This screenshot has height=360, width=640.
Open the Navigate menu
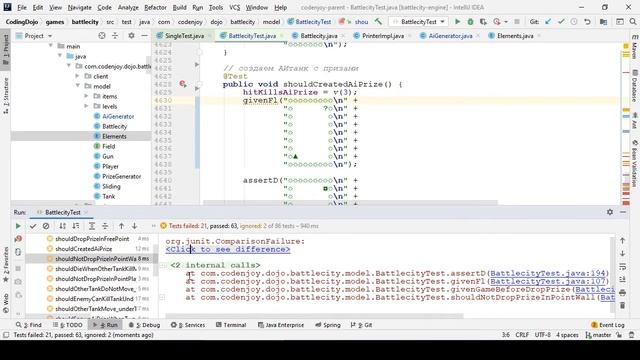click(80, 7)
